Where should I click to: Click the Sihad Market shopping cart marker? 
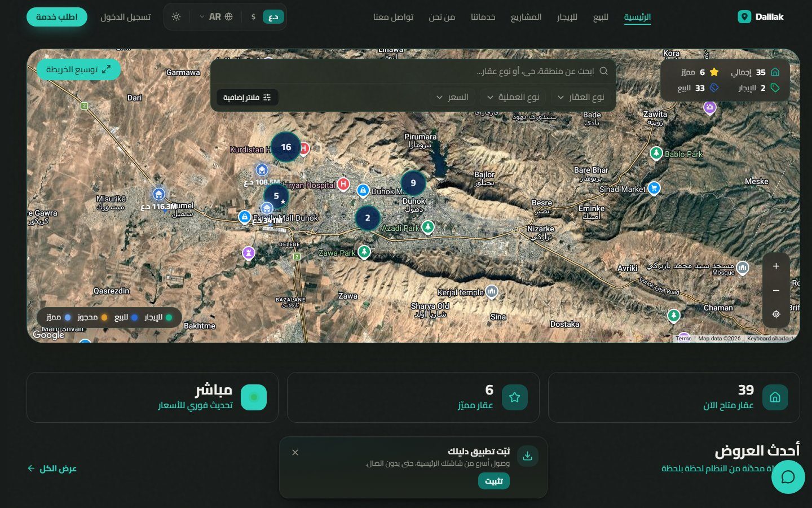654,188
